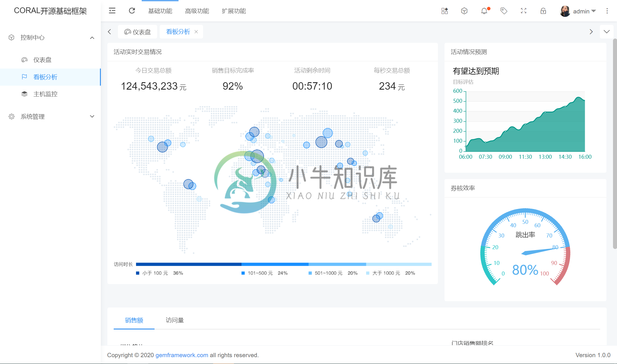Click the 控制中心 cube icon
Screen dimensions: 617x364
point(11,38)
